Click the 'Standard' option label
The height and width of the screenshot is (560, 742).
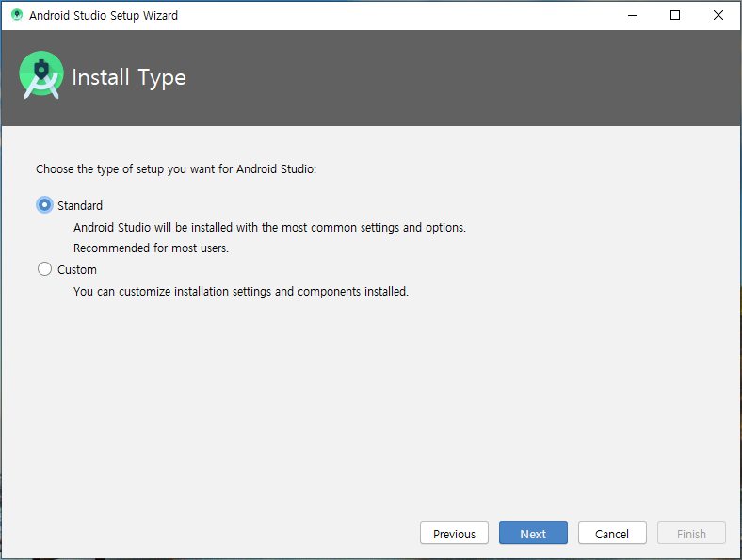[x=80, y=206]
